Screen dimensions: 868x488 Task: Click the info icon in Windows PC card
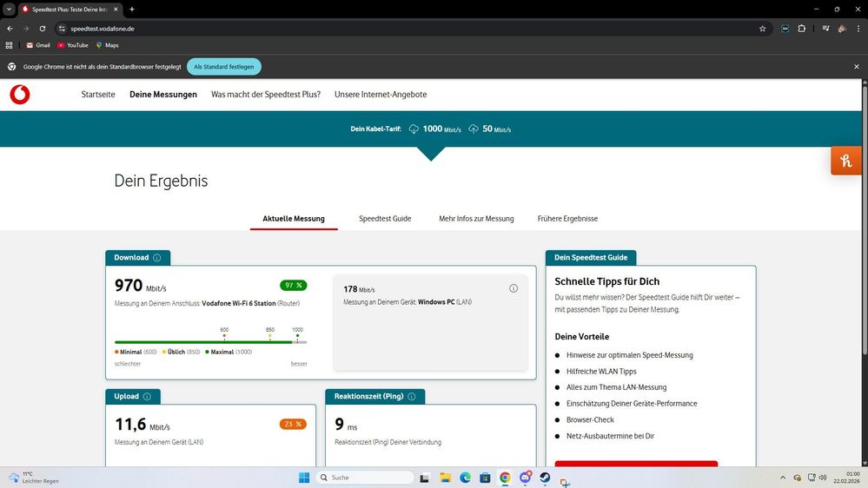[x=514, y=288]
